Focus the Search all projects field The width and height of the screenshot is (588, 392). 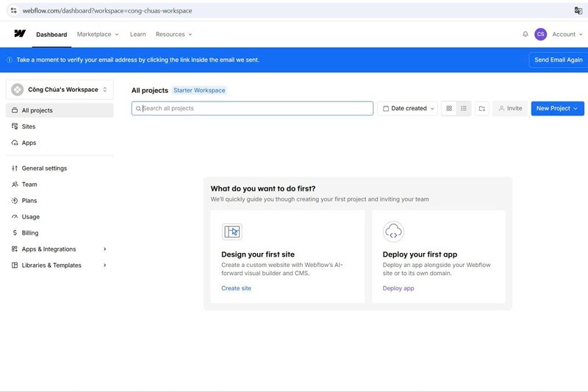pos(252,108)
